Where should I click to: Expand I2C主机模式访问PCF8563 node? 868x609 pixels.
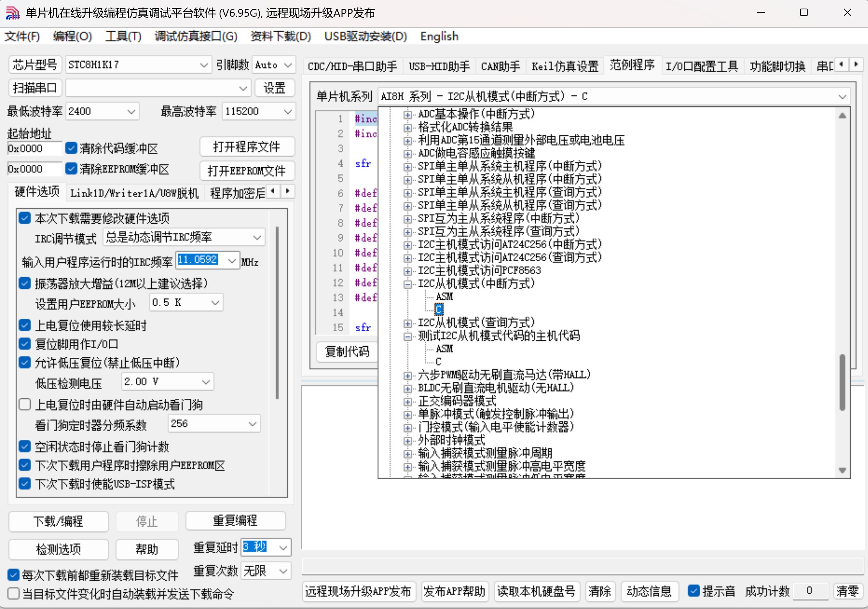point(407,271)
